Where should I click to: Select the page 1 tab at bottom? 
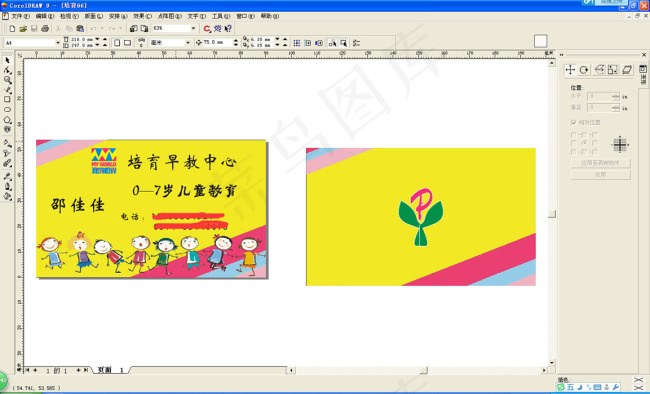(110, 370)
